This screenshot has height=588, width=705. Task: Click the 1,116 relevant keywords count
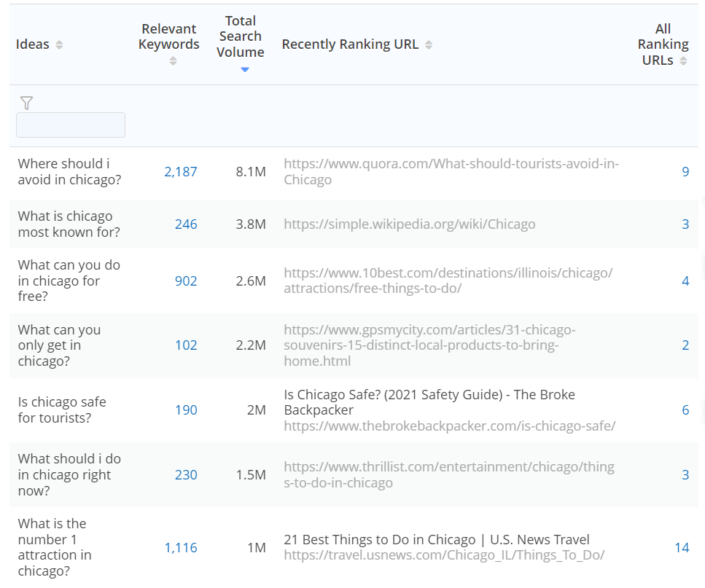click(181, 548)
